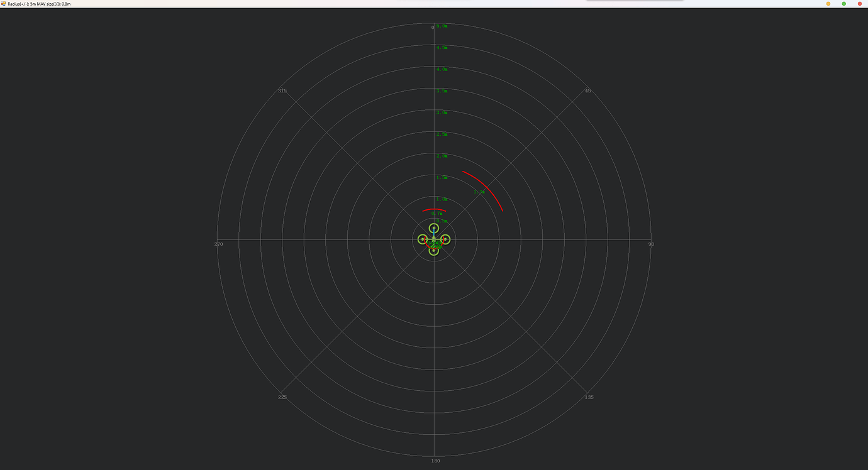Screen dimensions: 868x470
Task: Click the application icon in the title bar
Action: click(4, 3)
